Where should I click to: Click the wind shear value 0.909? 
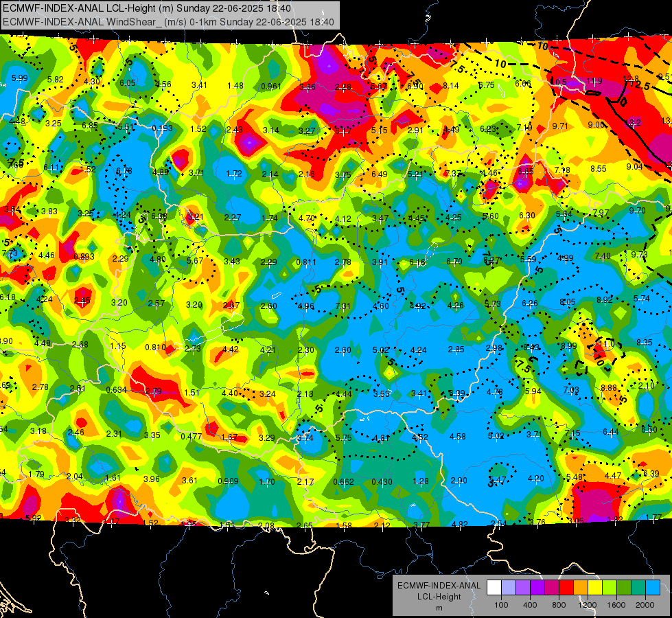point(228,481)
